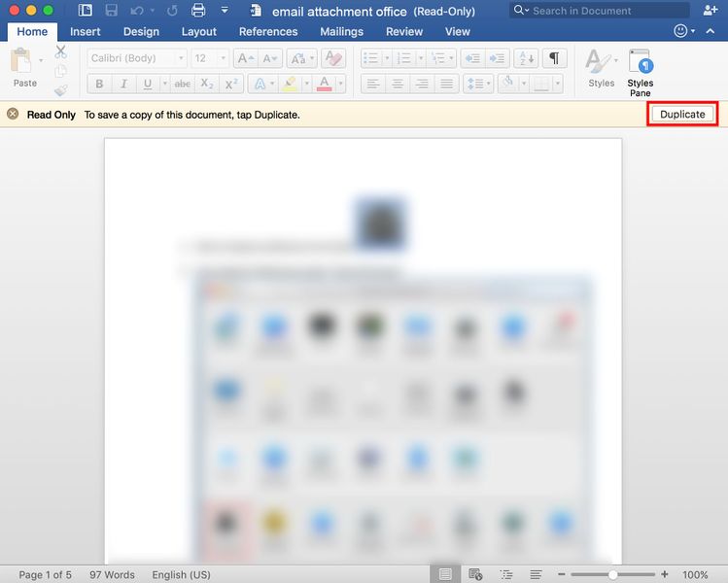Open the Quick Access Toolbar customize arrow

(x=225, y=11)
